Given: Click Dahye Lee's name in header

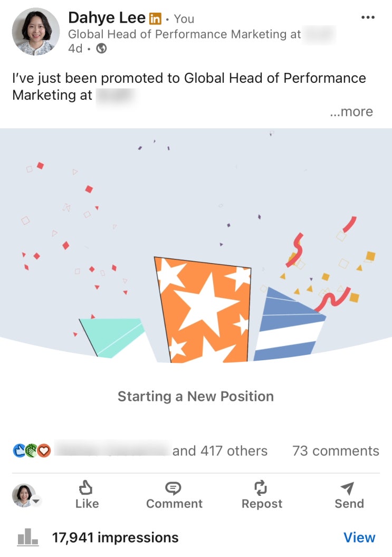Looking at the screenshot, I should point(107,18).
